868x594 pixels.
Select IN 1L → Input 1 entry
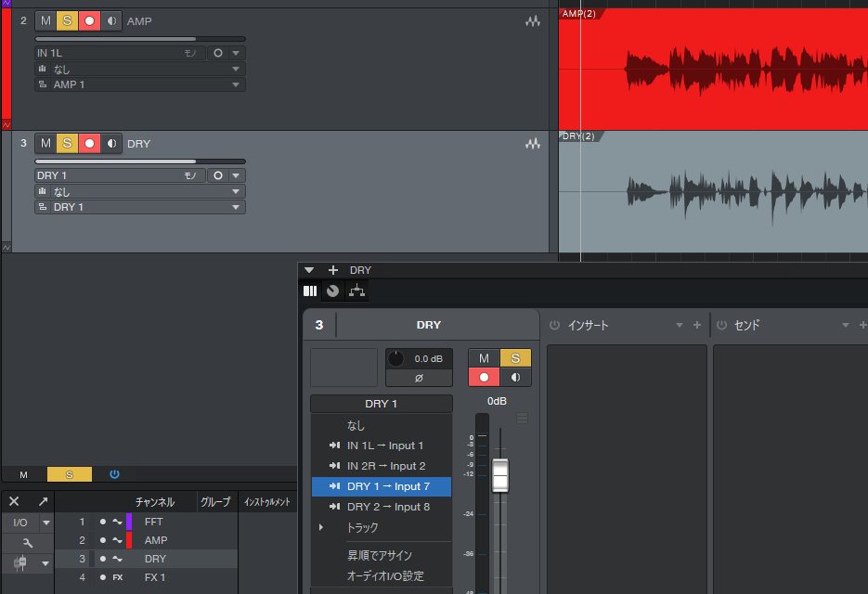pos(384,445)
